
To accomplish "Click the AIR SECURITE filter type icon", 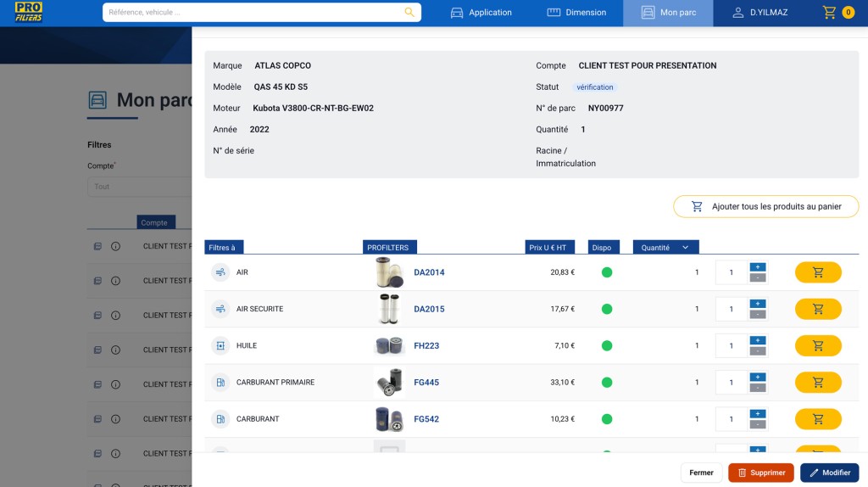I will point(220,309).
